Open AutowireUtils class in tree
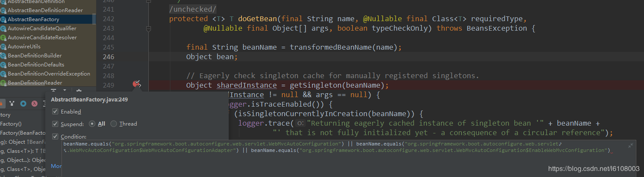 (x=24, y=47)
